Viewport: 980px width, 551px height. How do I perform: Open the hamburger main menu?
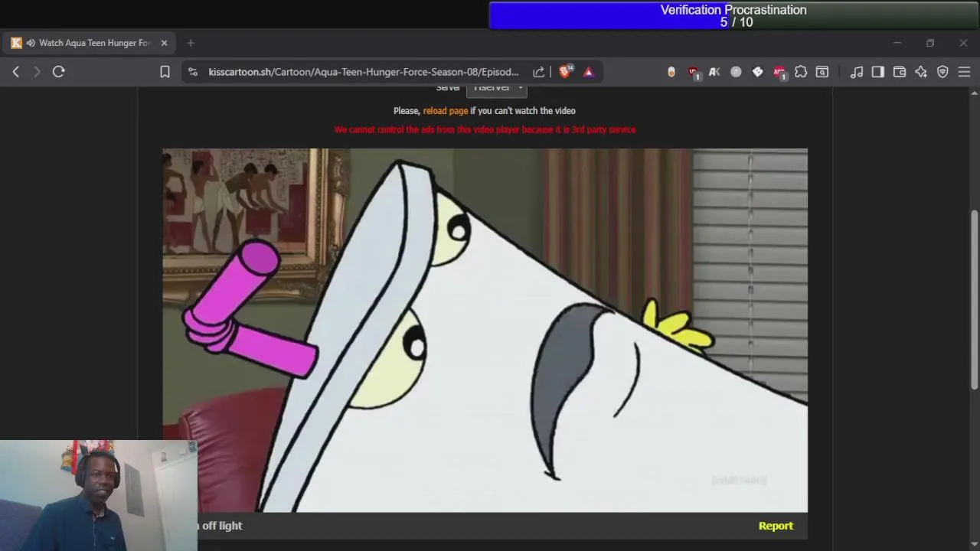[x=964, y=72]
